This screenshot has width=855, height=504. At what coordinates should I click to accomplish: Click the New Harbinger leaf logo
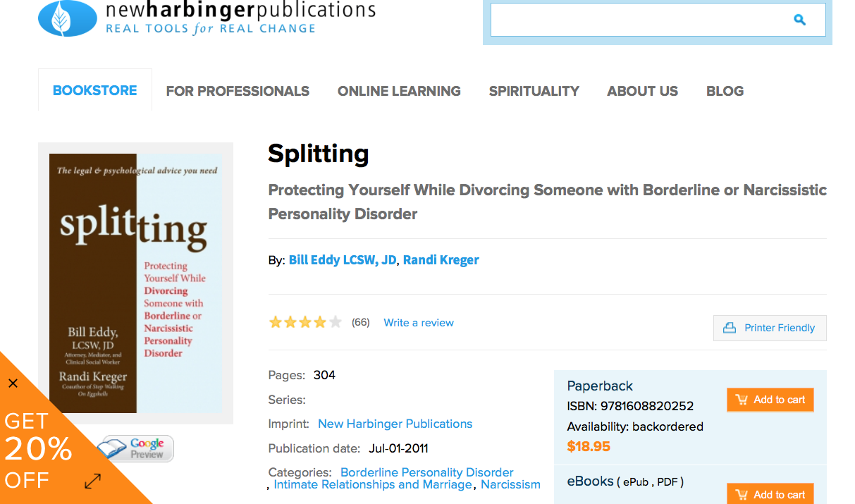tap(68, 18)
